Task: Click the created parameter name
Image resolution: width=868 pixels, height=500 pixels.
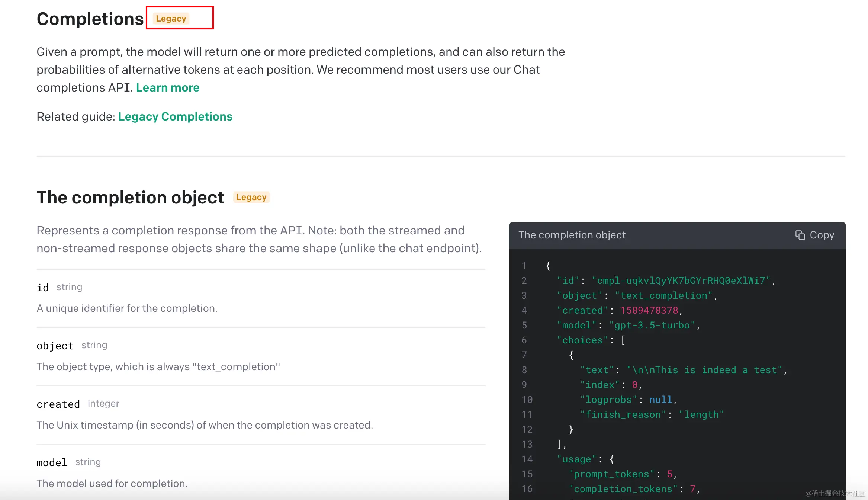Action: (x=58, y=404)
